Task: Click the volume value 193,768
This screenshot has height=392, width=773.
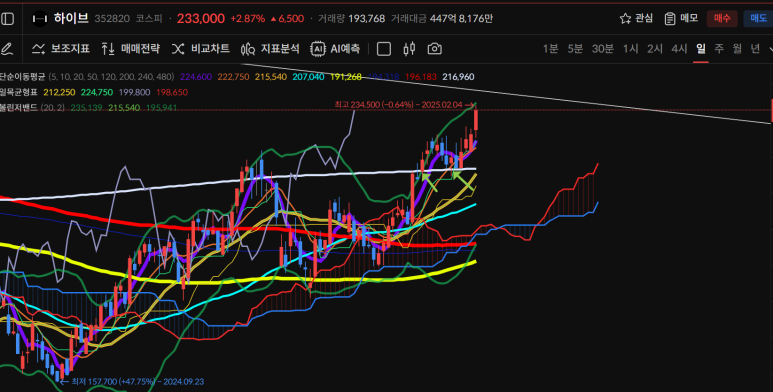Action: pos(366,19)
